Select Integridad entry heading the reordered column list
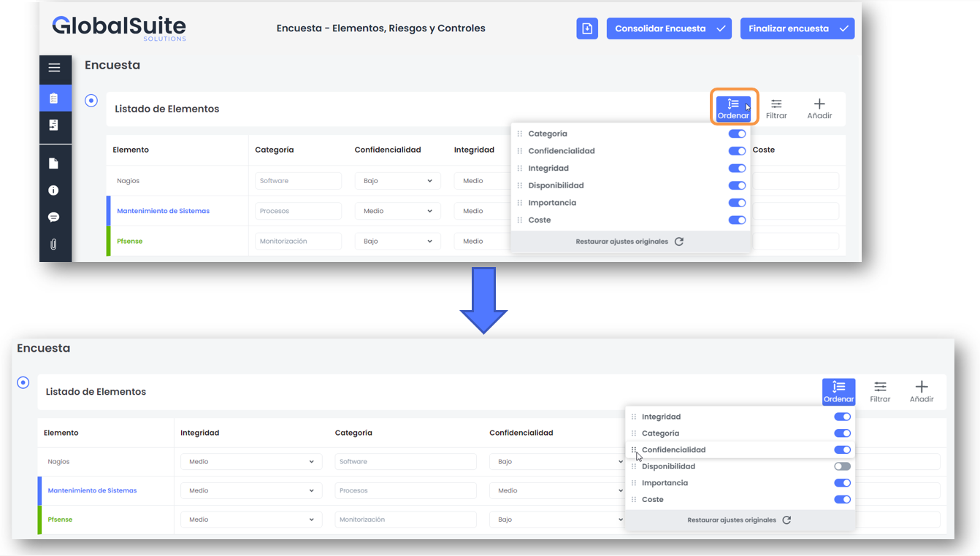The height and width of the screenshot is (556, 980). 661,417
